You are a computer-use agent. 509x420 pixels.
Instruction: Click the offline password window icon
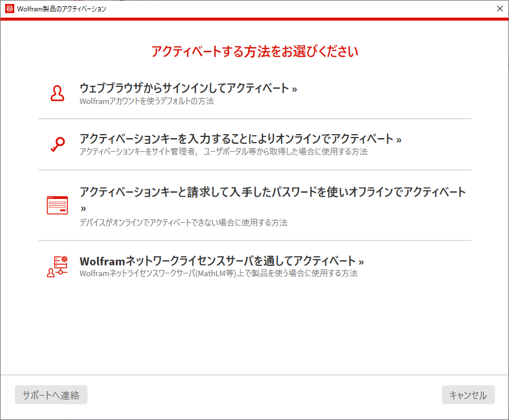[x=57, y=205]
